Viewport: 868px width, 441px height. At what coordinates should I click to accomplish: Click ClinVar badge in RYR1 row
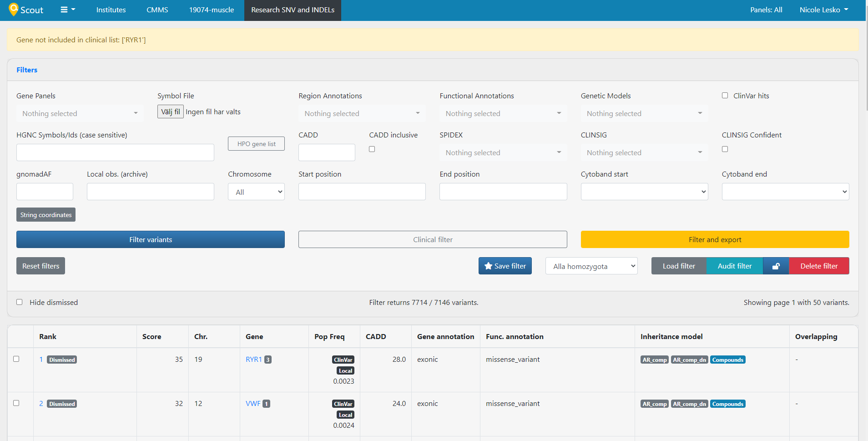tap(343, 360)
